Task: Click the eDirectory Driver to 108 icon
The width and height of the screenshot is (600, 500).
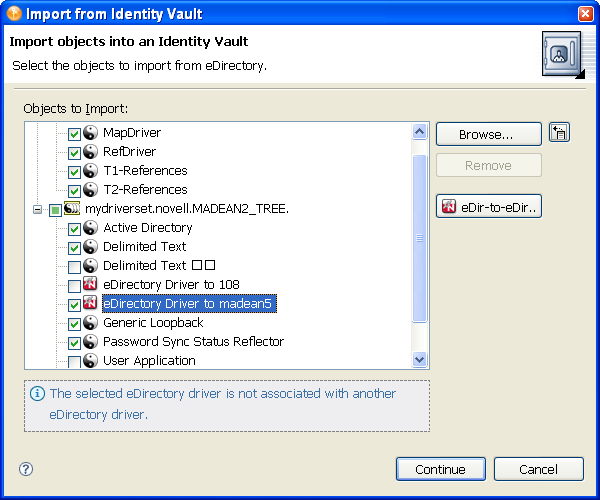Action: click(90, 285)
